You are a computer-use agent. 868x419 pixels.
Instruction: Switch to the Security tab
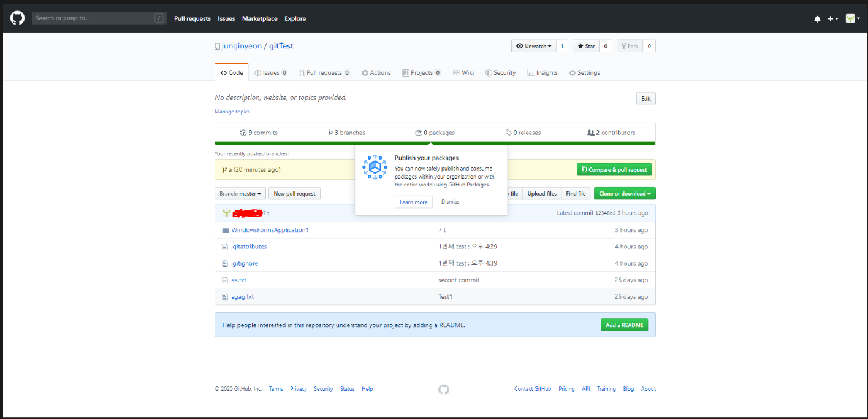click(x=500, y=73)
